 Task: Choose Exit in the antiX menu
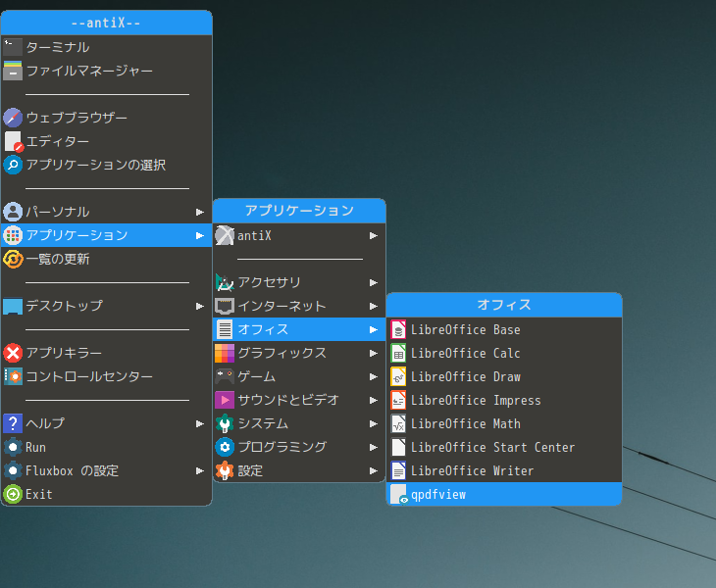[x=106, y=495]
